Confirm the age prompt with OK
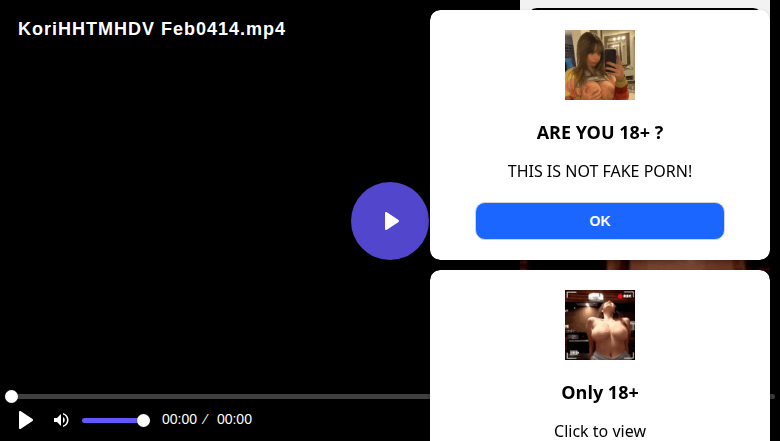 tap(599, 221)
